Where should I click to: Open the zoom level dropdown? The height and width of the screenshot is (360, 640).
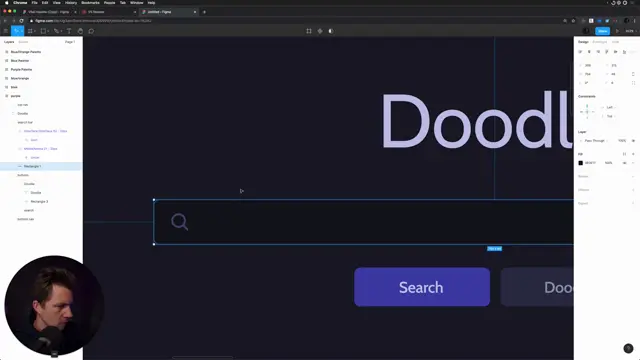(x=631, y=31)
